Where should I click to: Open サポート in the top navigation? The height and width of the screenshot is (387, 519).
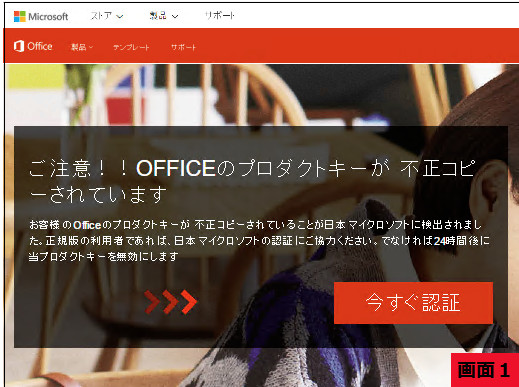[x=220, y=16]
